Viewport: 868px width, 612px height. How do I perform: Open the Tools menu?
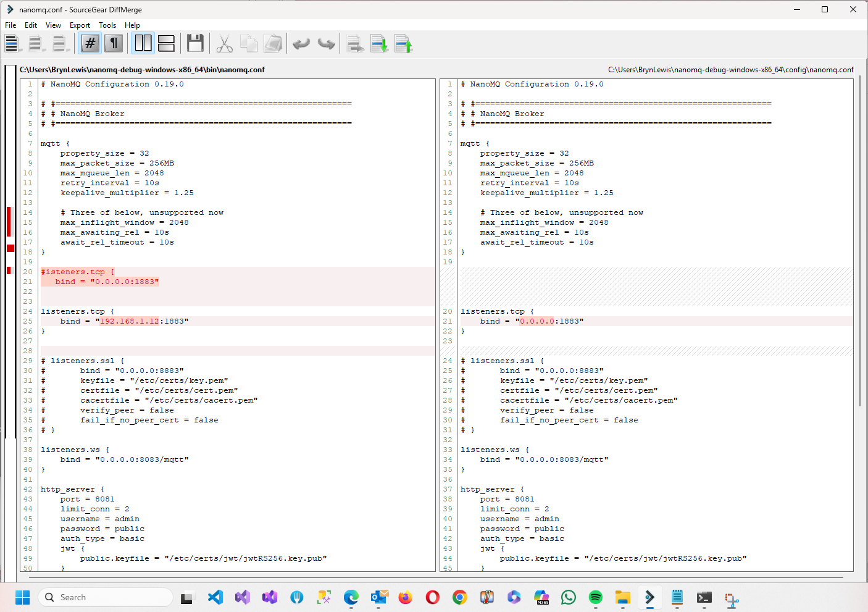coord(107,25)
